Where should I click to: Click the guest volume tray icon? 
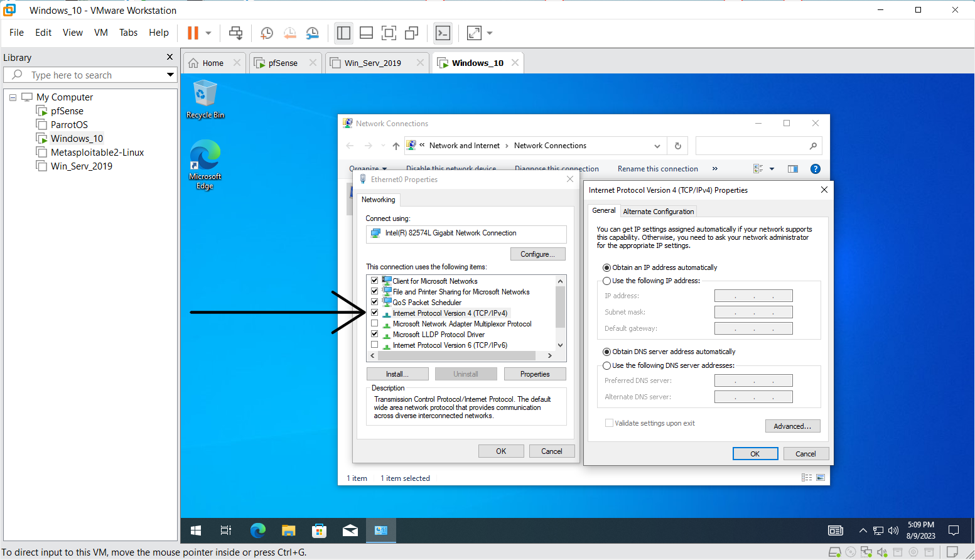[x=893, y=531]
